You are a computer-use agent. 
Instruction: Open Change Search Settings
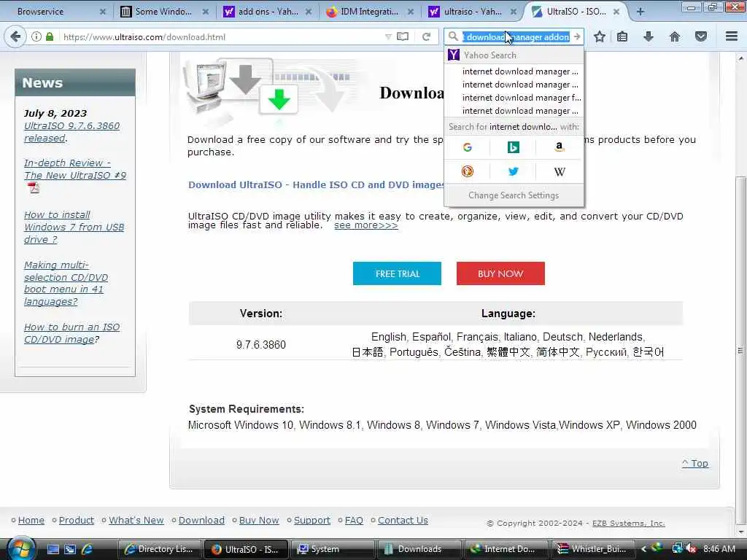(514, 195)
